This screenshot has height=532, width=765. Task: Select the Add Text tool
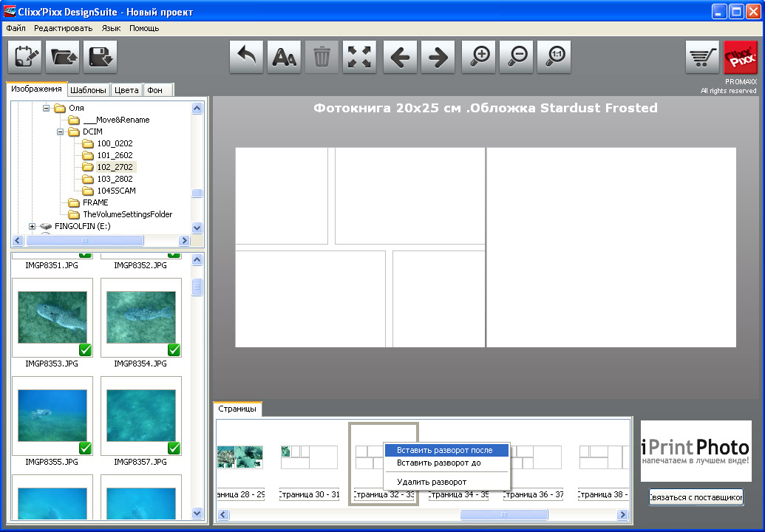tap(284, 57)
